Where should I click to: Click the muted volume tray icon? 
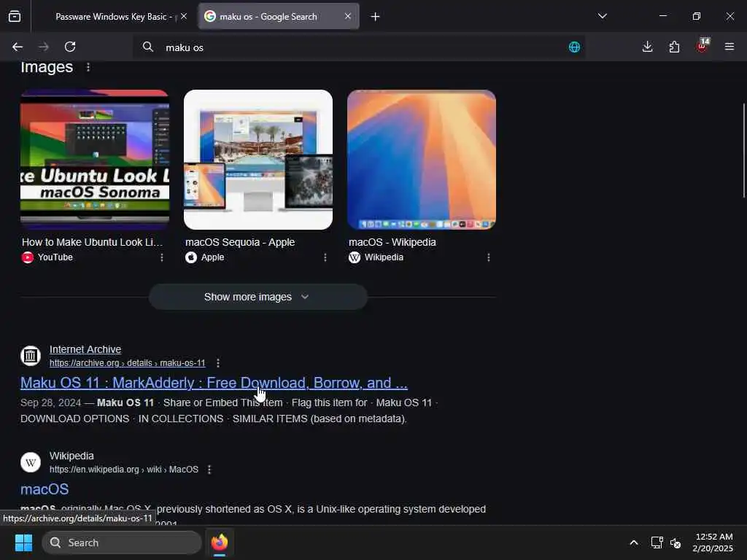tap(675, 542)
